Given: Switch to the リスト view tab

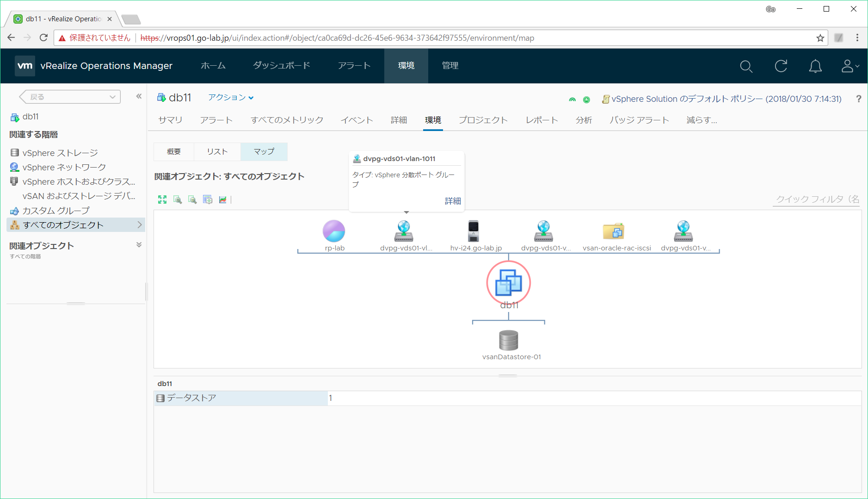Looking at the screenshot, I should 217,152.
